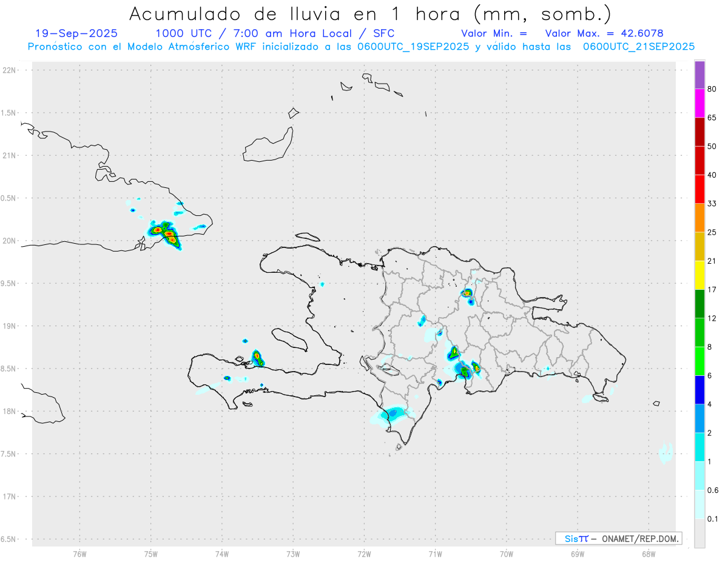728x562 pixels.
Task: Click the color scale value '65'
Action: (x=712, y=118)
